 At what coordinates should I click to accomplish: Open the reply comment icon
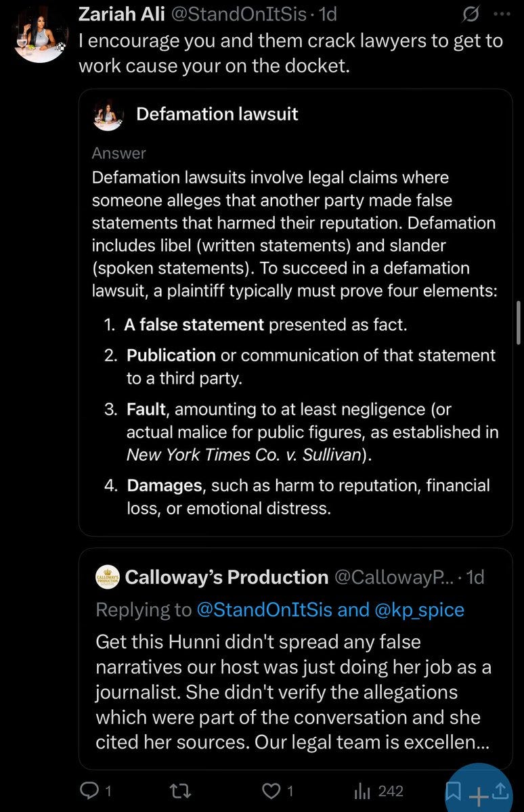(89, 790)
